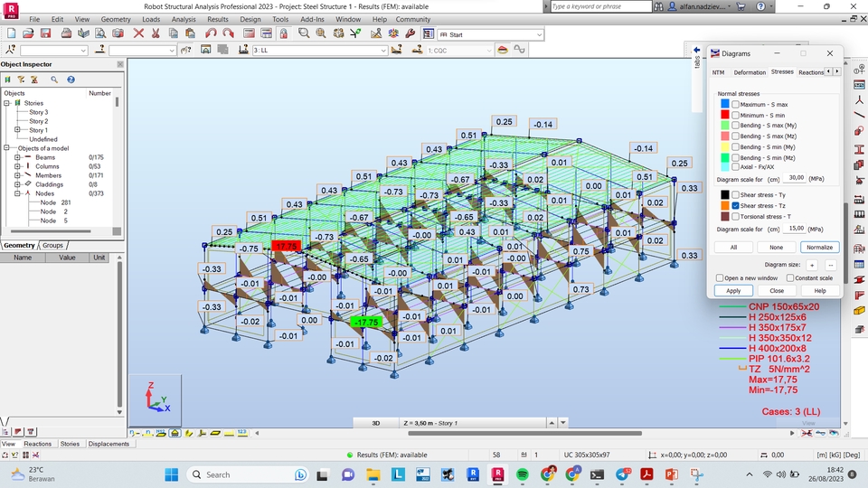The width and height of the screenshot is (868, 488).
Task: Click the padlock lock-results icon
Action: 283,33
